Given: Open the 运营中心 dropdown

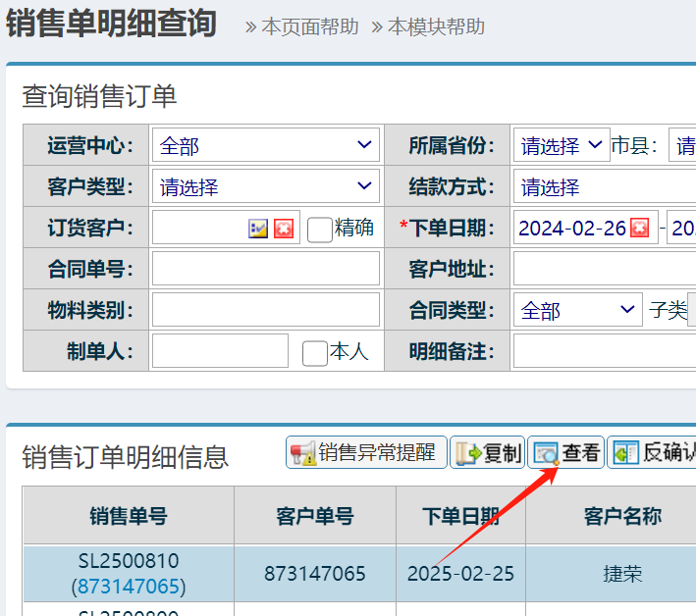Looking at the screenshot, I should [265, 146].
